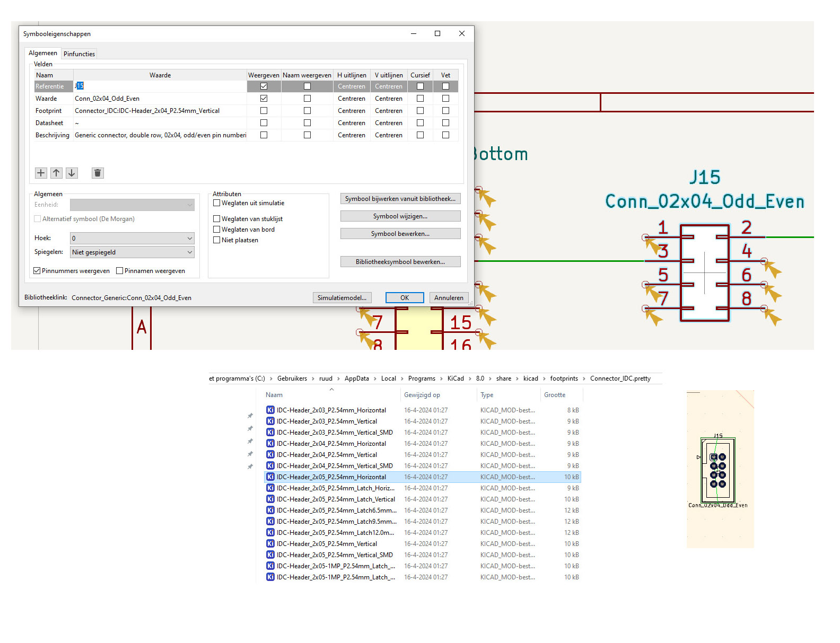This screenshot has height=643, width=840.
Task: Click KiCad icon of first IDC-Header_2x05-1MP_P2.54mm_Latch file
Action: click(270, 566)
